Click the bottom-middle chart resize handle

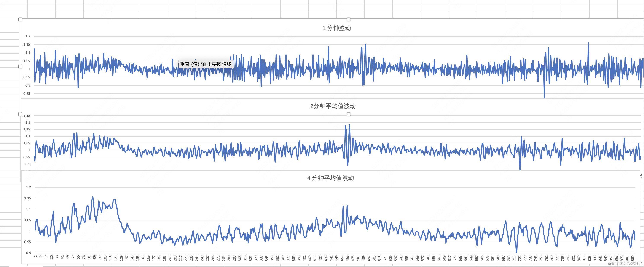pyautogui.click(x=349, y=114)
